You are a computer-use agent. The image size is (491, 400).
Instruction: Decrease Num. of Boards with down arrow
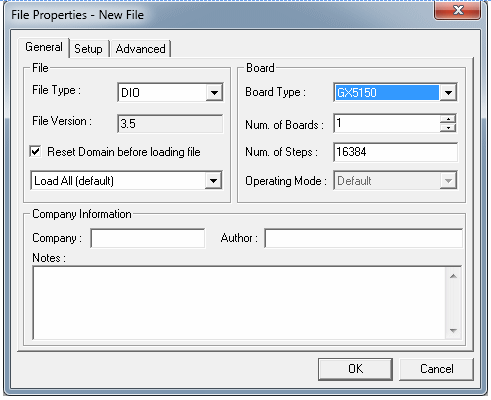[x=448, y=127]
